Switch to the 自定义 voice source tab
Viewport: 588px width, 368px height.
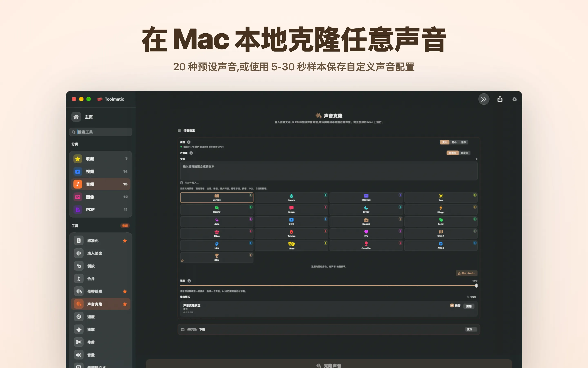click(464, 153)
